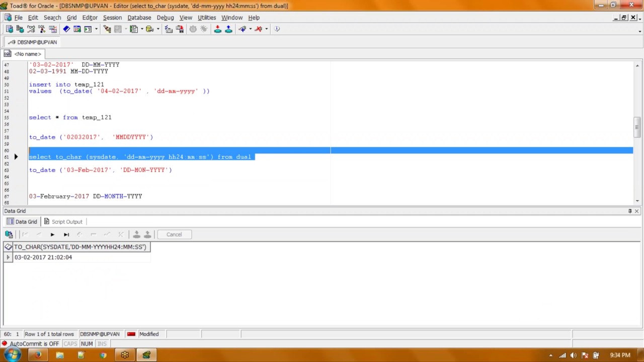Screen dimensions: 644x362
Task: Switch to the Data Grid tab
Action: tap(22, 222)
